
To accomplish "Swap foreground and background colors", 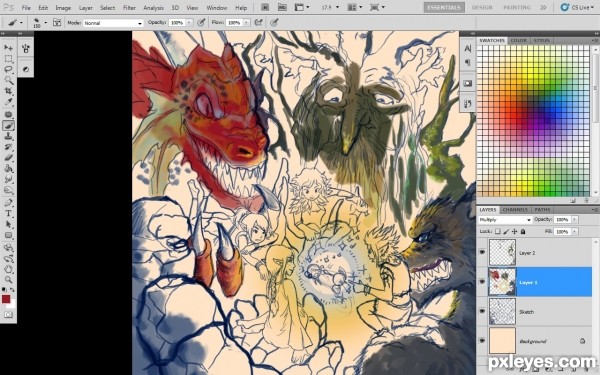I will pos(12,290).
